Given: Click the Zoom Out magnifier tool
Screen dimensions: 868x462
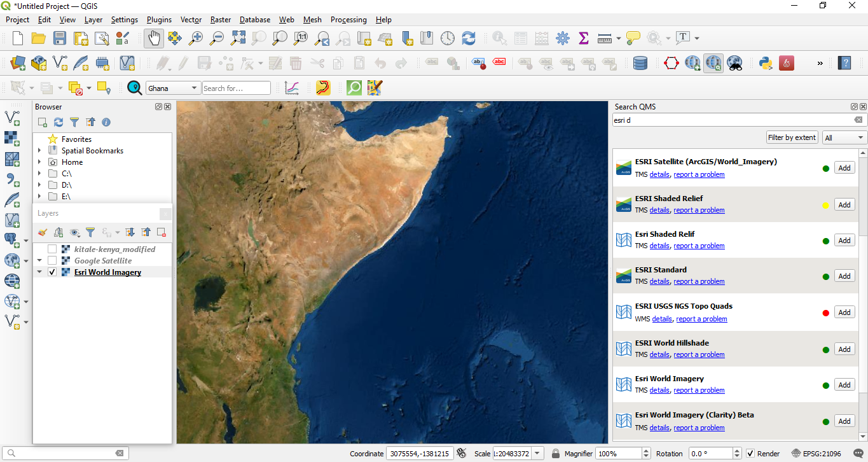Looking at the screenshot, I should (x=217, y=38).
